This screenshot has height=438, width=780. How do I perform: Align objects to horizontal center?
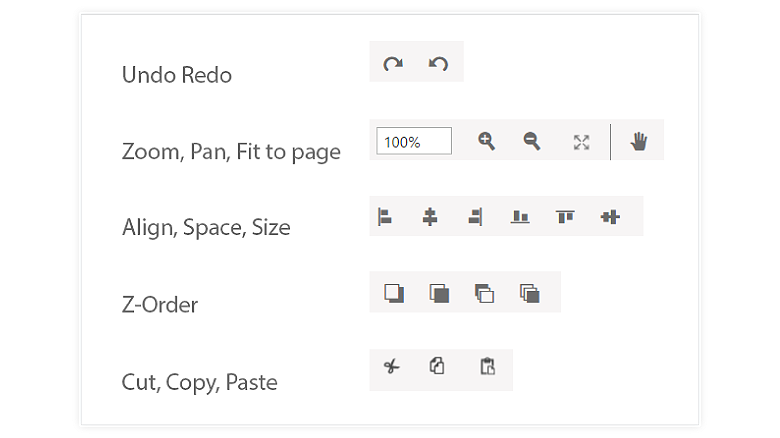(x=430, y=216)
